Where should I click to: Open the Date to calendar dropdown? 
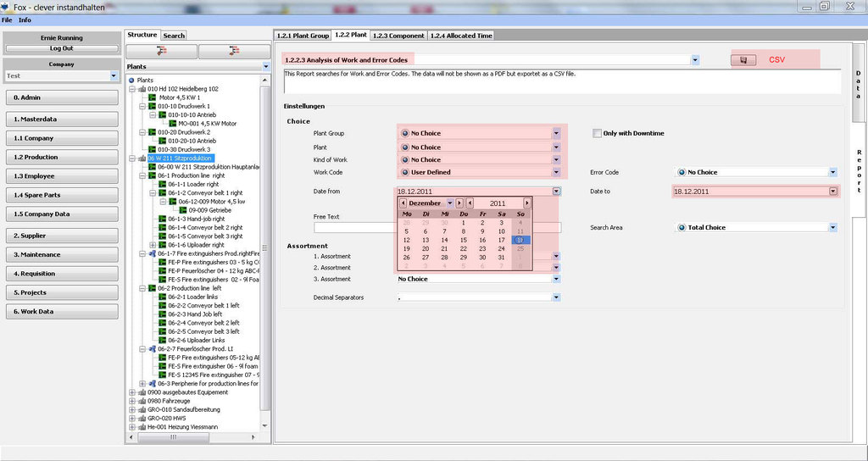click(x=833, y=192)
